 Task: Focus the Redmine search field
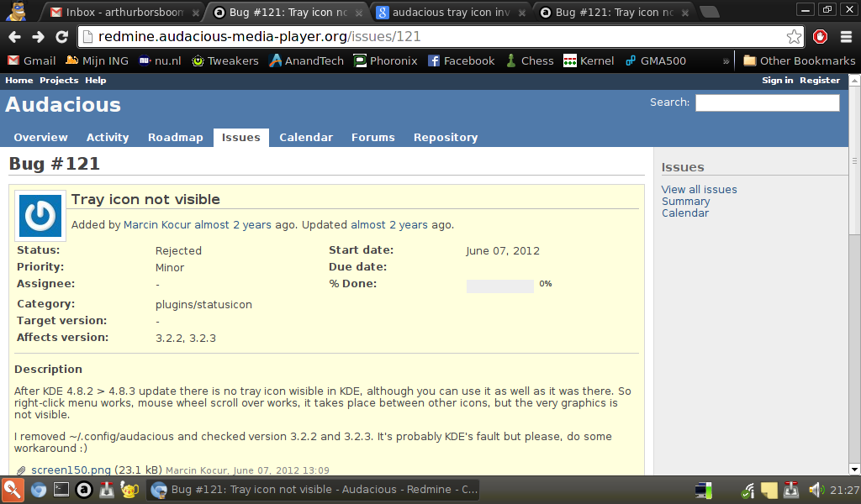point(767,102)
